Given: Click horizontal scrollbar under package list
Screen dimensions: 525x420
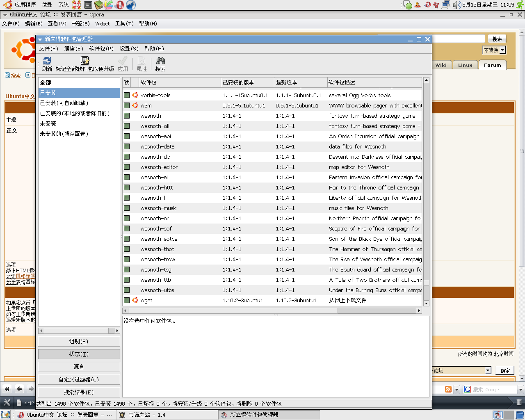Looking at the screenshot, I should (x=272, y=310).
